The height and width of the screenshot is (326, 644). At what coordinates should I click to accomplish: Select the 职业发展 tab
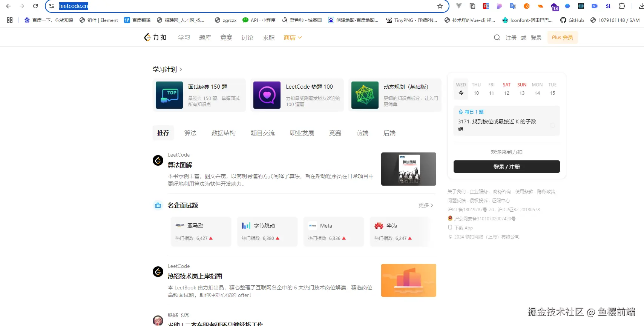pyautogui.click(x=302, y=133)
